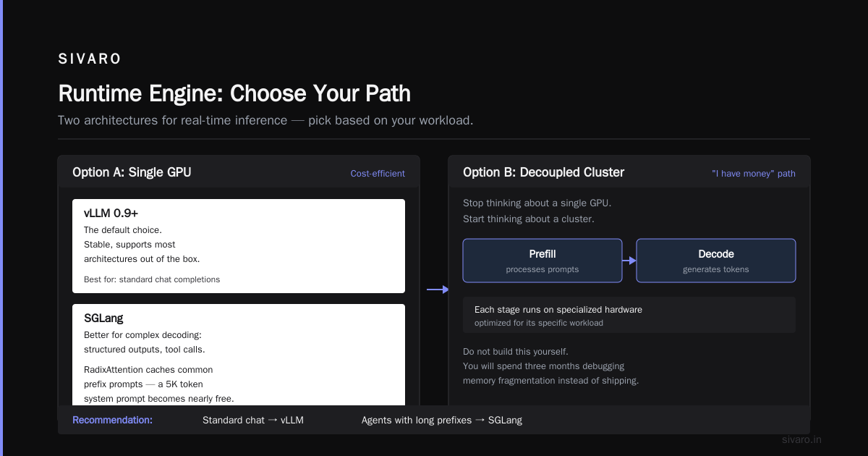The width and height of the screenshot is (868, 456).
Task: Click 'RadixAttention caches common' line
Action: coord(148,370)
